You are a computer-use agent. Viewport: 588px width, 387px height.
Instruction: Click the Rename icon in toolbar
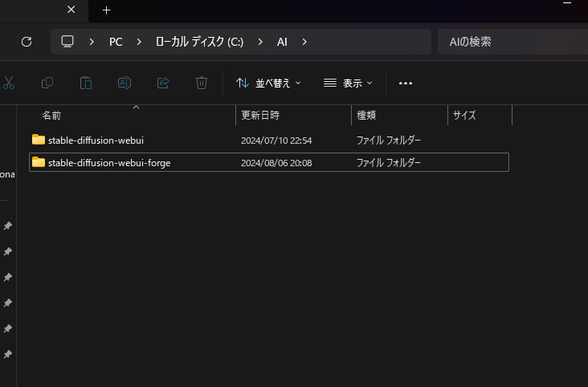(x=125, y=83)
